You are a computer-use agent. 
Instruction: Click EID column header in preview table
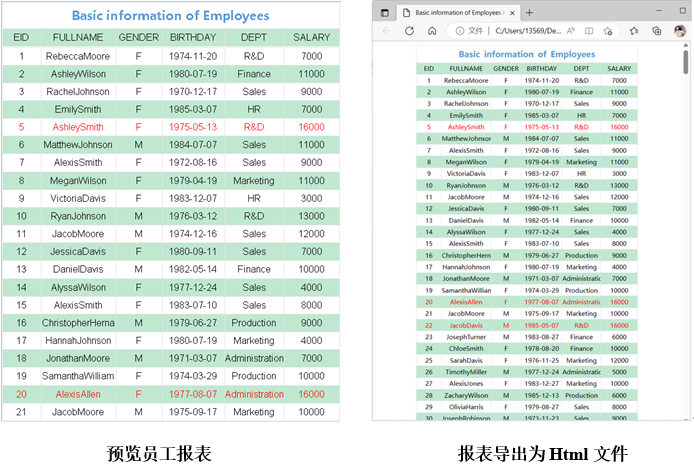21,38
